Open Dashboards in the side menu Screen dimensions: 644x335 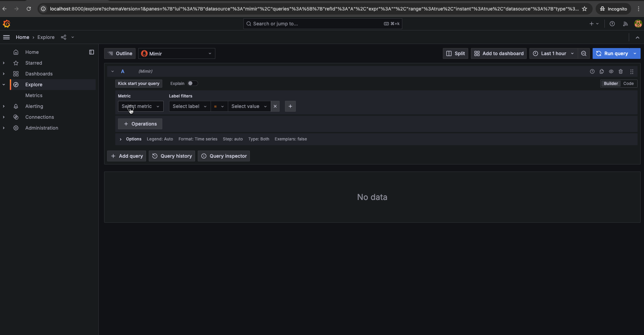39,74
